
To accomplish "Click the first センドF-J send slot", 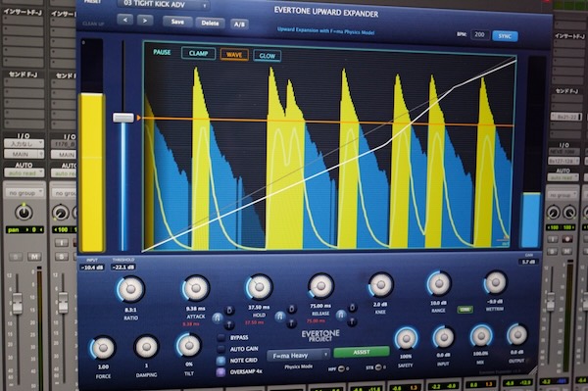I will 24,82.
